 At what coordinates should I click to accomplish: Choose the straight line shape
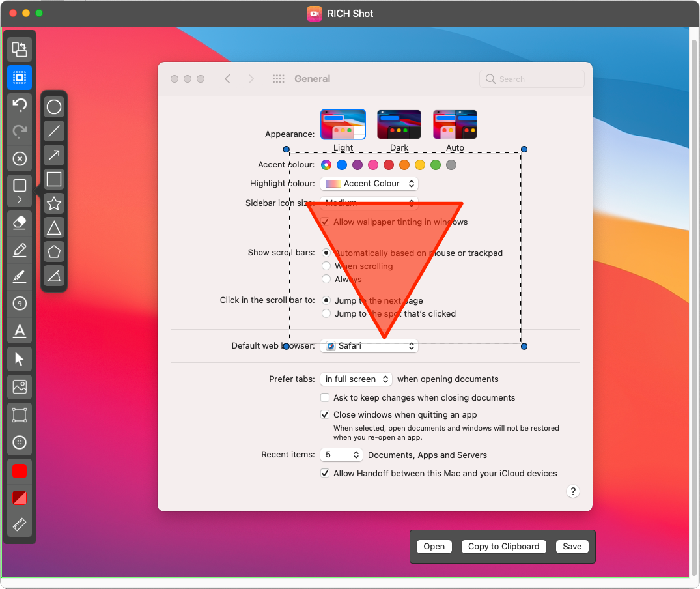pos(54,131)
